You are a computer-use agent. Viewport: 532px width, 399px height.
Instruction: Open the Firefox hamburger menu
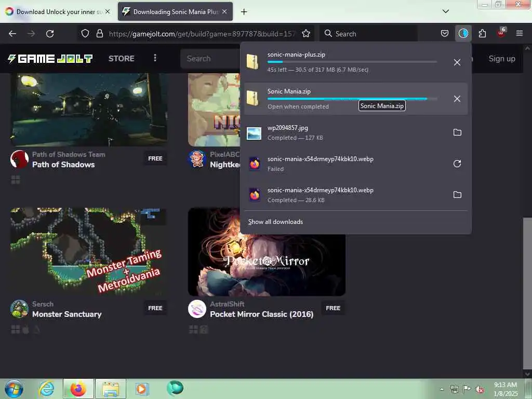tap(520, 34)
